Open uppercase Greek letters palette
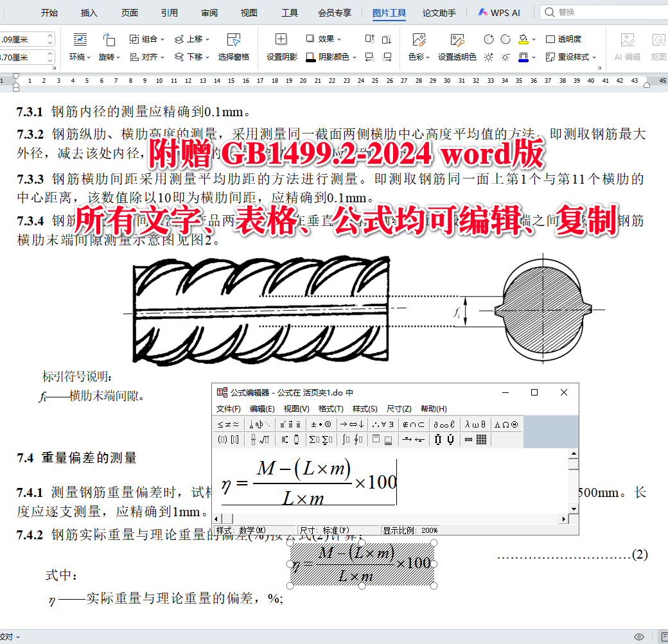The width and height of the screenshot is (668, 644). tap(506, 424)
